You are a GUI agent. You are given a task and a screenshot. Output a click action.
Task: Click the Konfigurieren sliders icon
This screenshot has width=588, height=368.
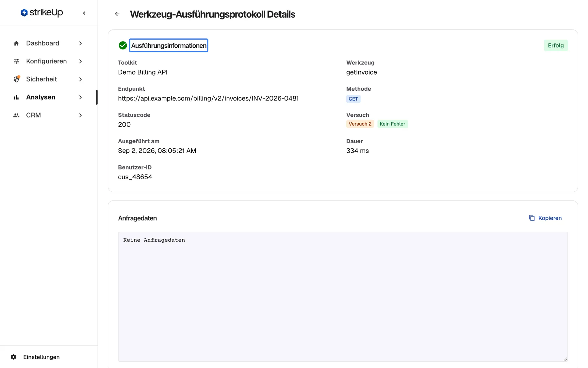16,61
